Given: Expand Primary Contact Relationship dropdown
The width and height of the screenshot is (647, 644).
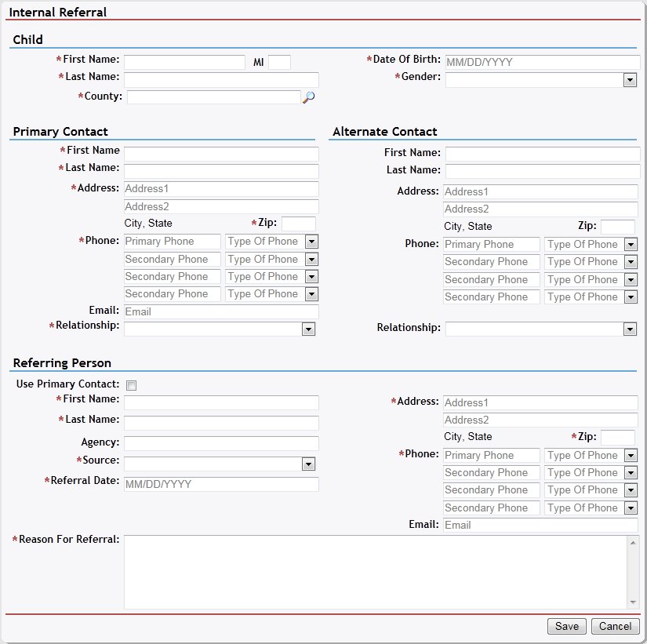Looking at the screenshot, I should [x=309, y=329].
